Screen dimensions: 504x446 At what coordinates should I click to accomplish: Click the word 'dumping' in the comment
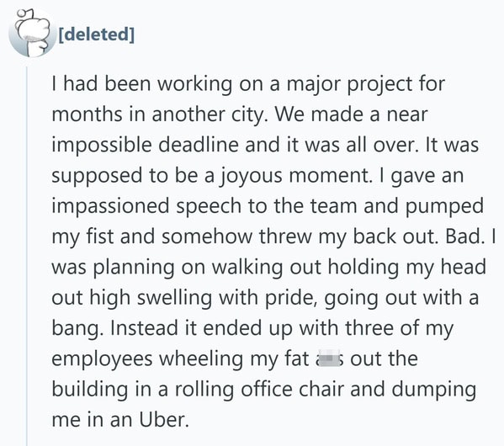pos(434,390)
